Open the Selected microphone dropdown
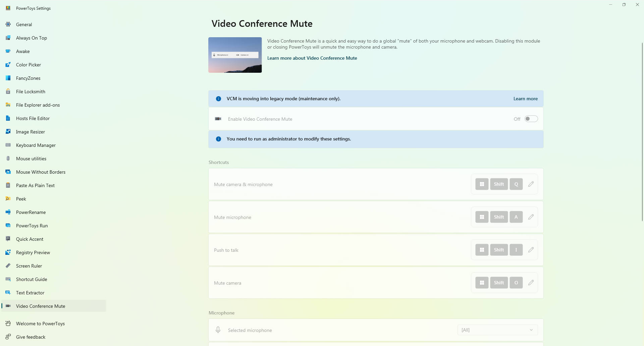 click(x=497, y=330)
